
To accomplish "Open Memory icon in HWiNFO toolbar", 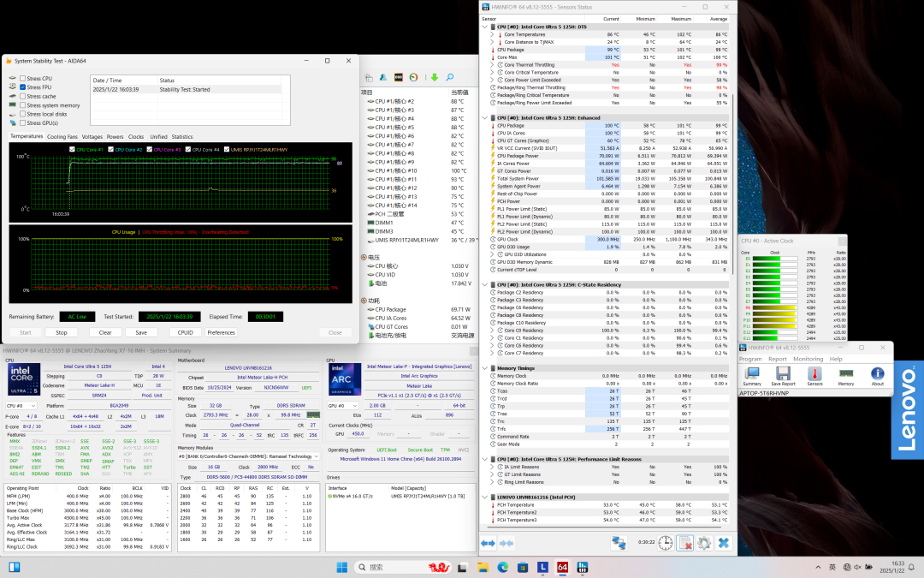I will [x=845, y=376].
